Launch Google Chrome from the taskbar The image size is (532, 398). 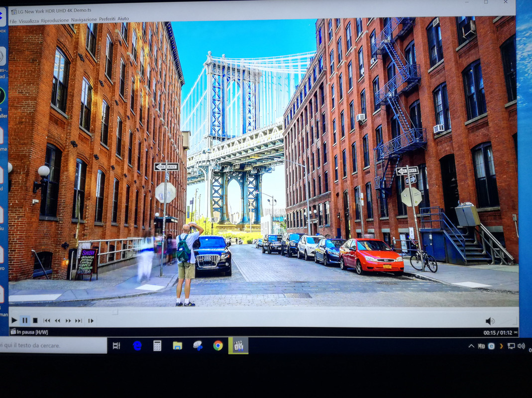point(218,346)
